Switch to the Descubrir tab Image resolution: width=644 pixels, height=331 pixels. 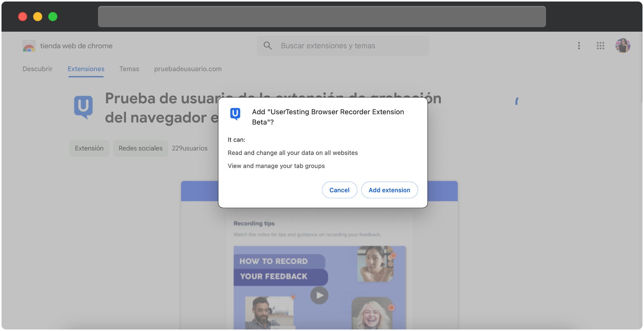point(38,69)
